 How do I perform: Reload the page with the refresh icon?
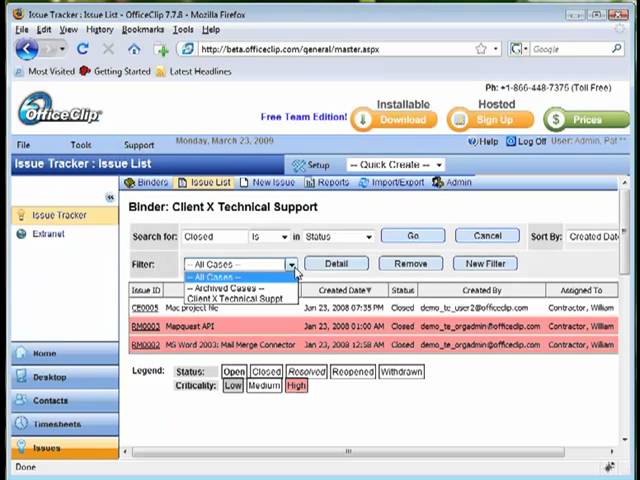pos(83,49)
